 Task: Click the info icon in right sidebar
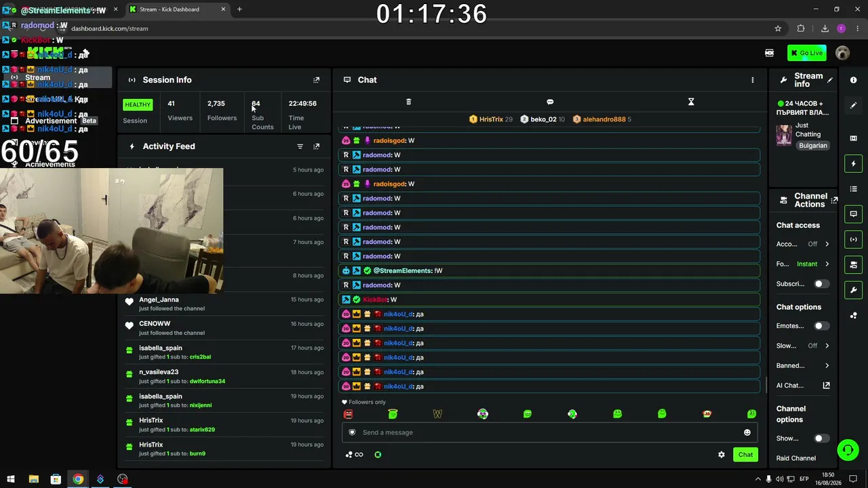coord(853,80)
